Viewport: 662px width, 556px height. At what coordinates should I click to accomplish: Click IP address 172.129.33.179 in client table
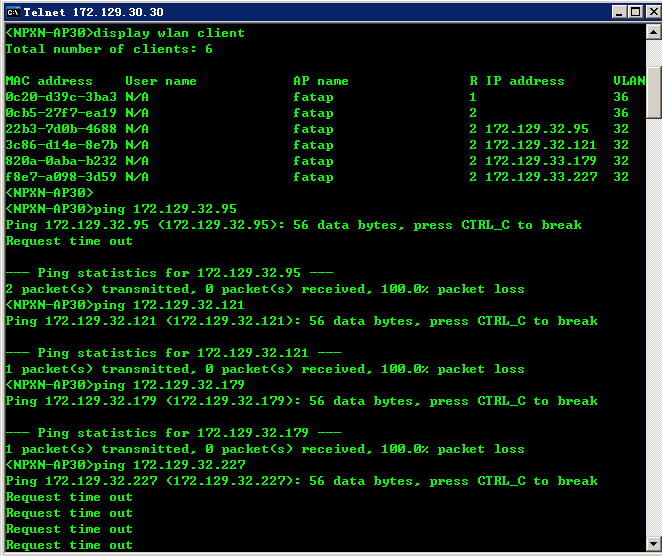[x=541, y=161]
